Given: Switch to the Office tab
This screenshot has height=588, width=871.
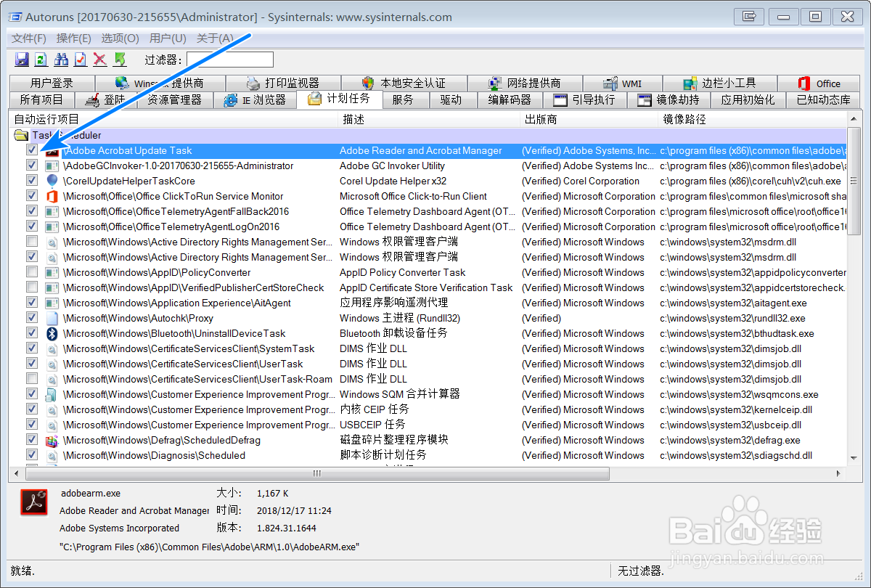Looking at the screenshot, I should (x=819, y=83).
